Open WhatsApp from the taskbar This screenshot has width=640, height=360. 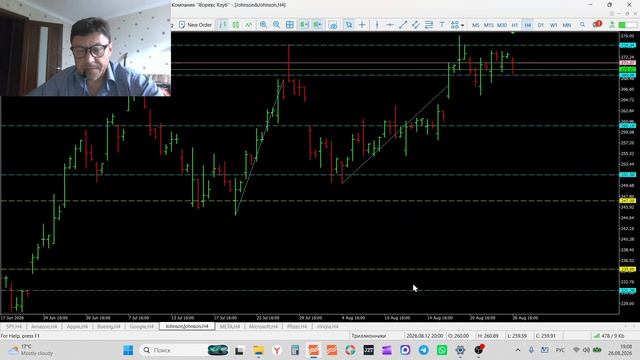click(442, 350)
